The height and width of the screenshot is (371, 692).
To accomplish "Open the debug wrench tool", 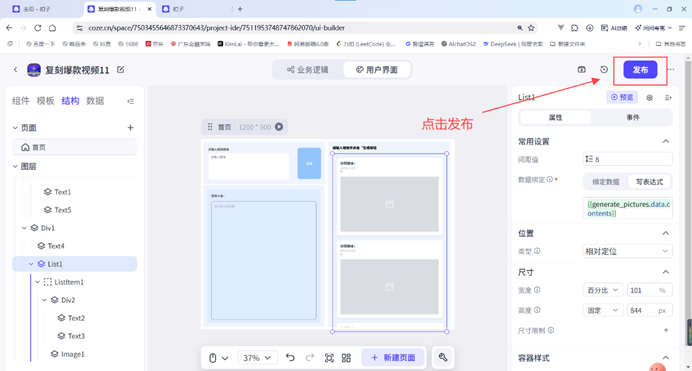I will (443, 357).
